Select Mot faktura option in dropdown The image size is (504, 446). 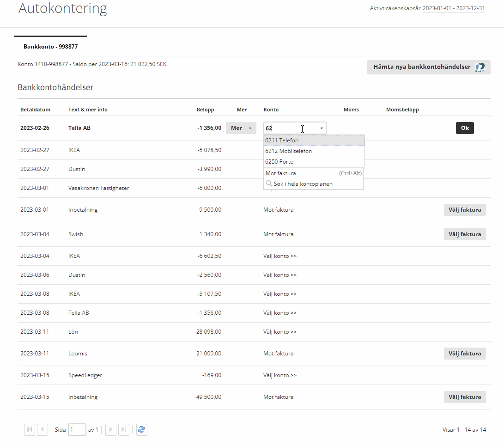[314, 173]
